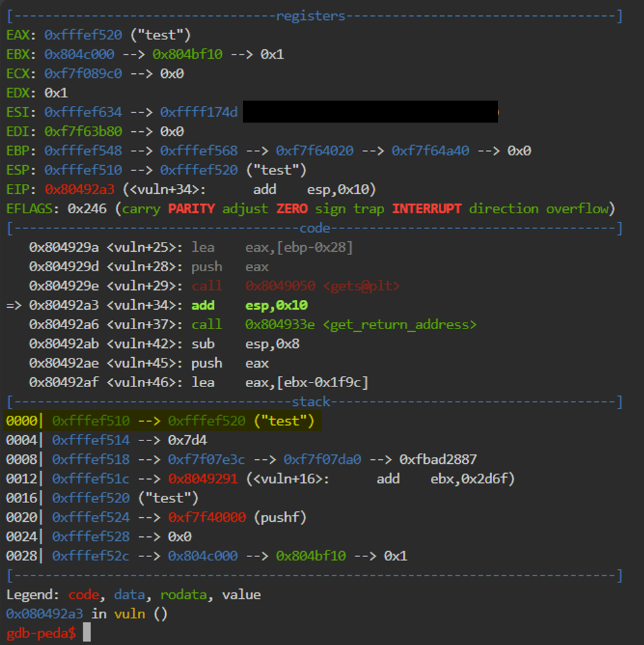The width and height of the screenshot is (644, 645).
Task: Select the EAX register value 0xfffef520
Action: click(83, 35)
